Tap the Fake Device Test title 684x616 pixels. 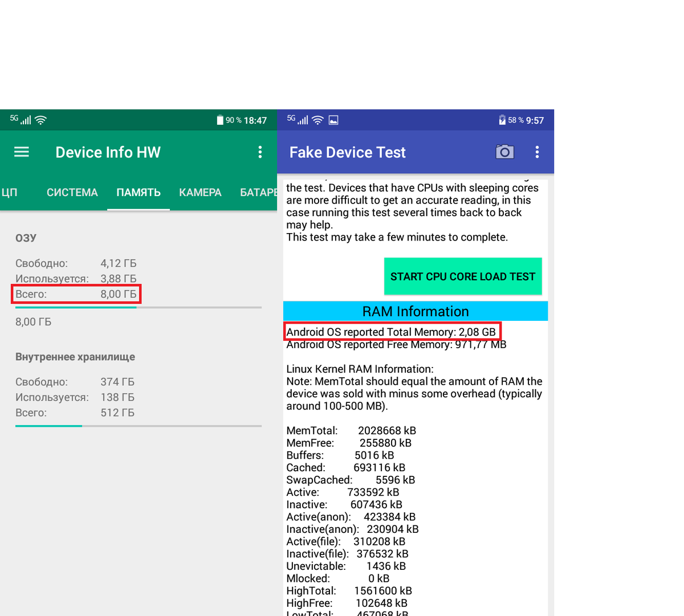[x=348, y=152]
